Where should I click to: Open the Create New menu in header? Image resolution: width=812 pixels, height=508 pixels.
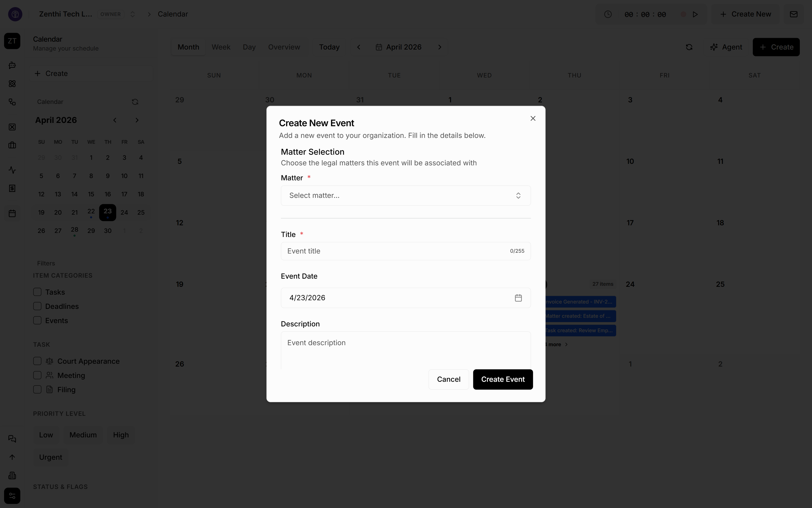[745, 14]
